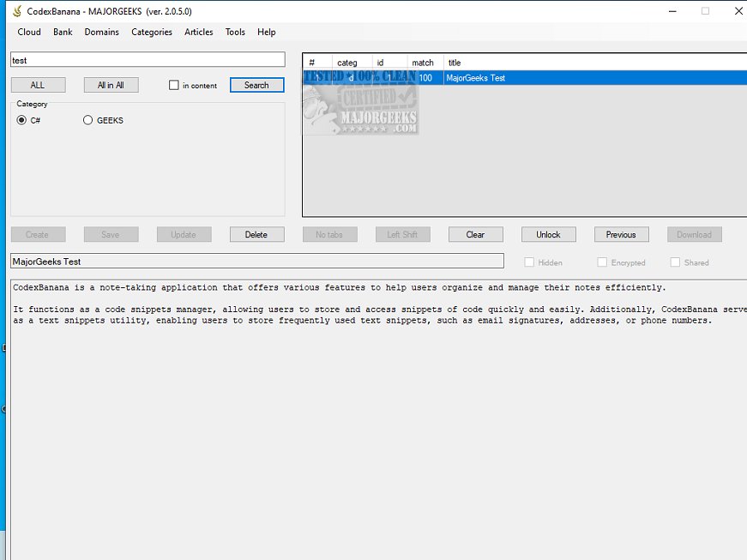Click the ALL button
Image resolution: width=747 pixels, height=560 pixels.
pos(38,85)
